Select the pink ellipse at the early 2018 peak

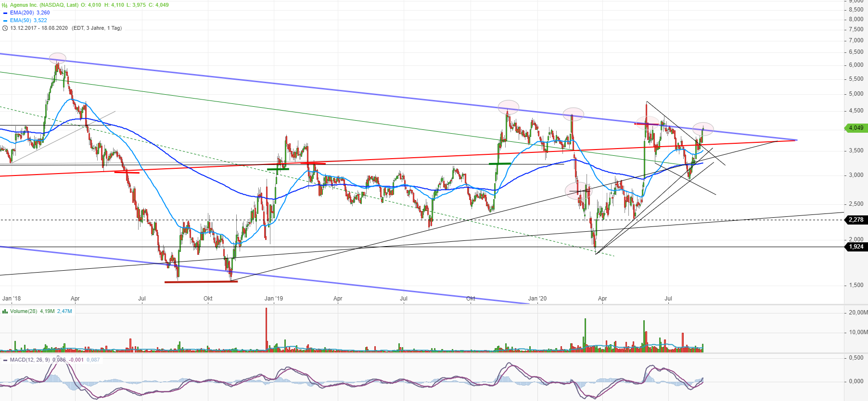pyautogui.click(x=57, y=58)
